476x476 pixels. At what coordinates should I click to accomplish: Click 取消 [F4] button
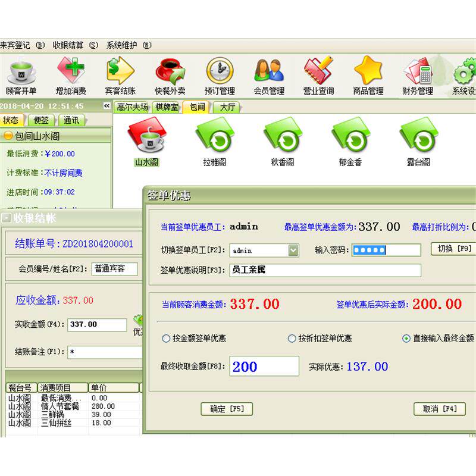(440, 409)
